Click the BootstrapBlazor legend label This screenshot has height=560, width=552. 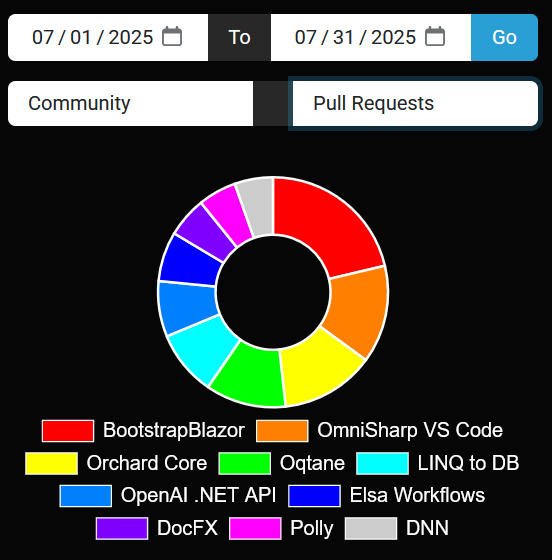click(174, 430)
